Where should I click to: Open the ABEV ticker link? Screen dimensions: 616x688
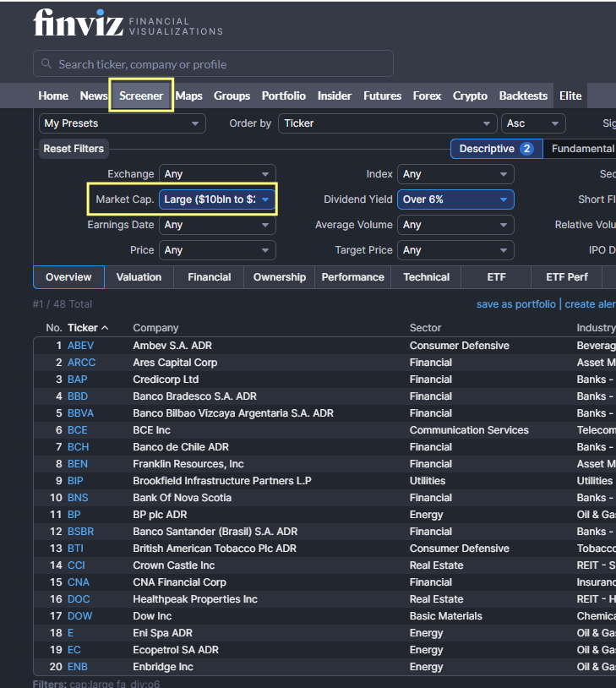point(81,346)
